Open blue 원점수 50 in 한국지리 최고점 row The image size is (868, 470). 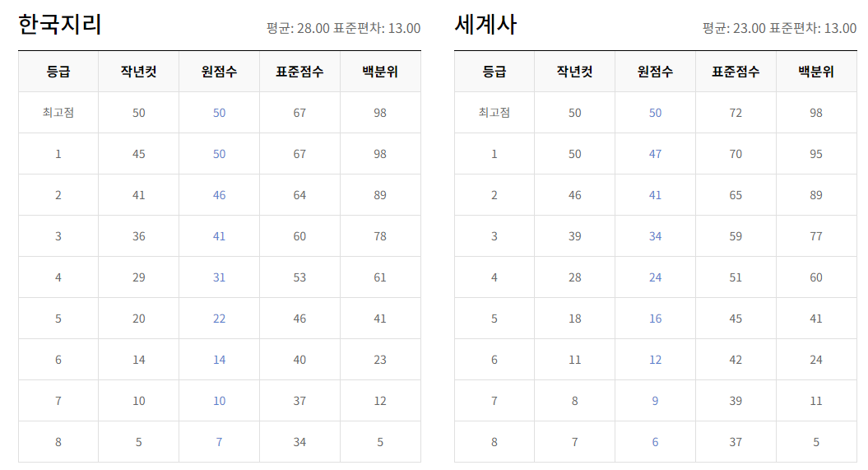[x=219, y=113]
